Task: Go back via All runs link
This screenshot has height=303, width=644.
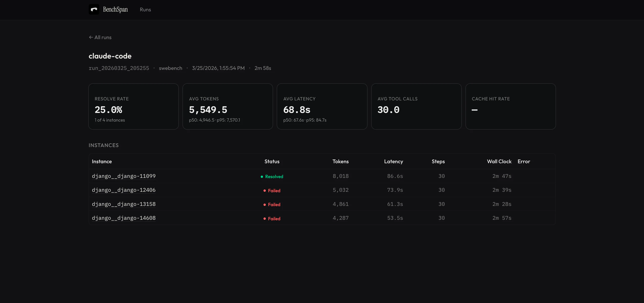Action: pyautogui.click(x=100, y=37)
